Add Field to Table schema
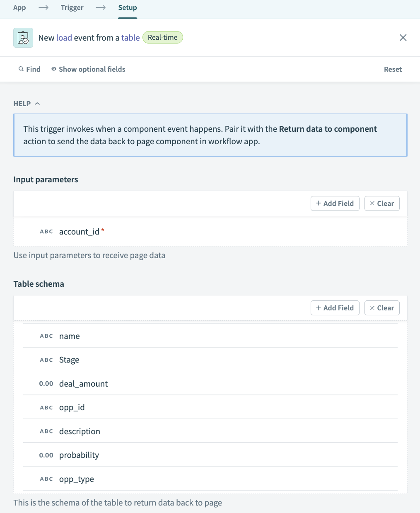This screenshot has height=513, width=420. [335, 308]
